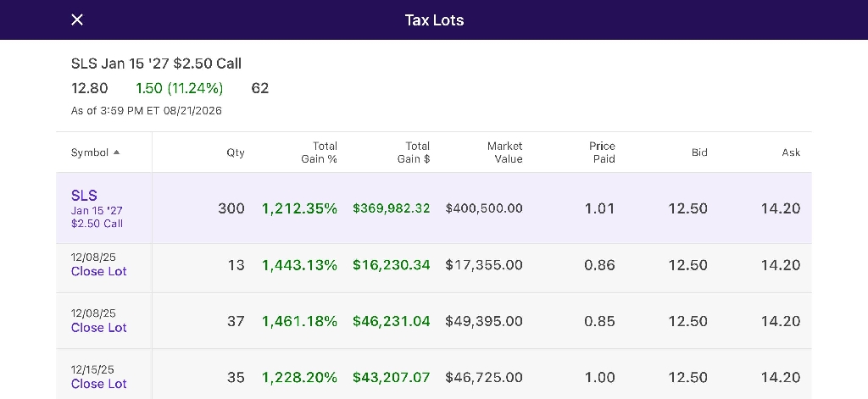Image resolution: width=868 pixels, height=399 pixels.
Task: Select the $46,725.00 market value lot row
Action: point(434,374)
